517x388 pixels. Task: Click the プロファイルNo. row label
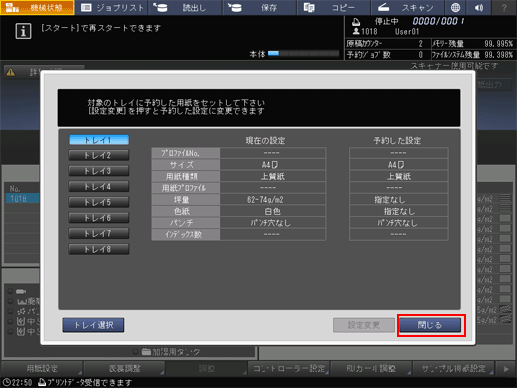click(186, 153)
